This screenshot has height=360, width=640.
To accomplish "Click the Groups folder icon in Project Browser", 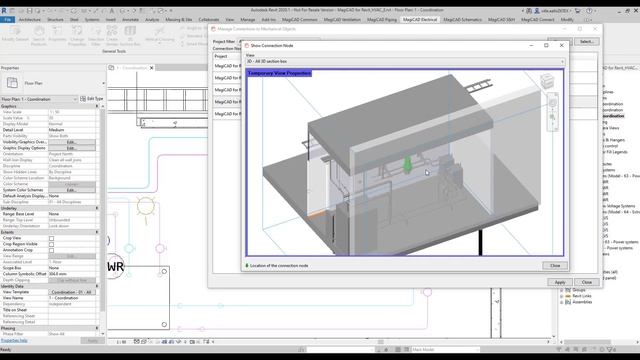I will click(x=568, y=290).
